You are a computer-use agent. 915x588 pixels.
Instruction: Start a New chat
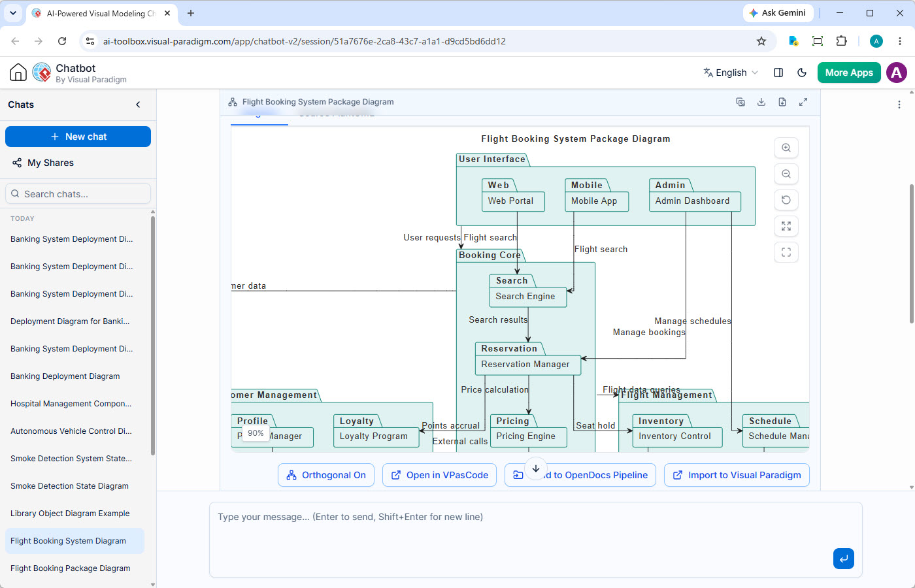tap(78, 137)
